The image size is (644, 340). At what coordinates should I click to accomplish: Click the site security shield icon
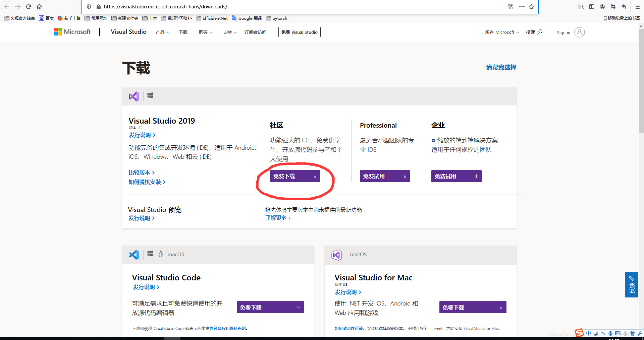89,7
